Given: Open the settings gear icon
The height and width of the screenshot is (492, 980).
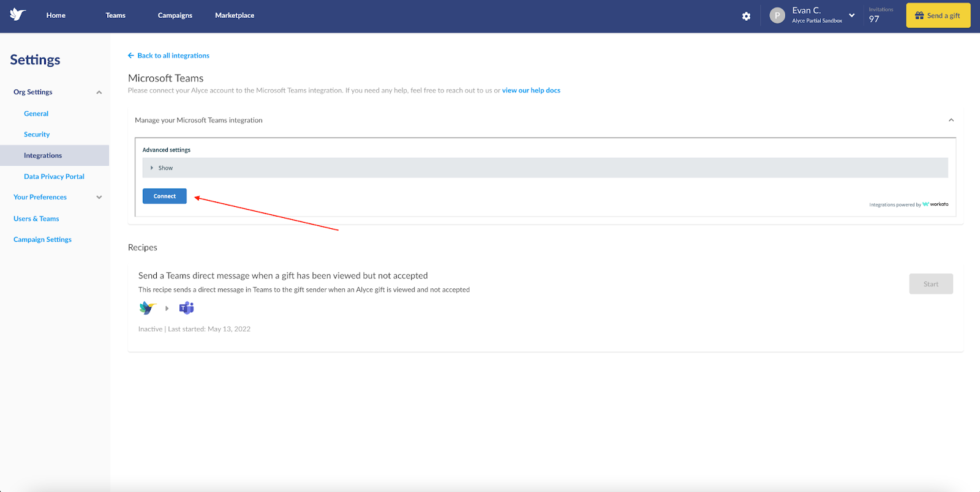Looking at the screenshot, I should [x=746, y=16].
